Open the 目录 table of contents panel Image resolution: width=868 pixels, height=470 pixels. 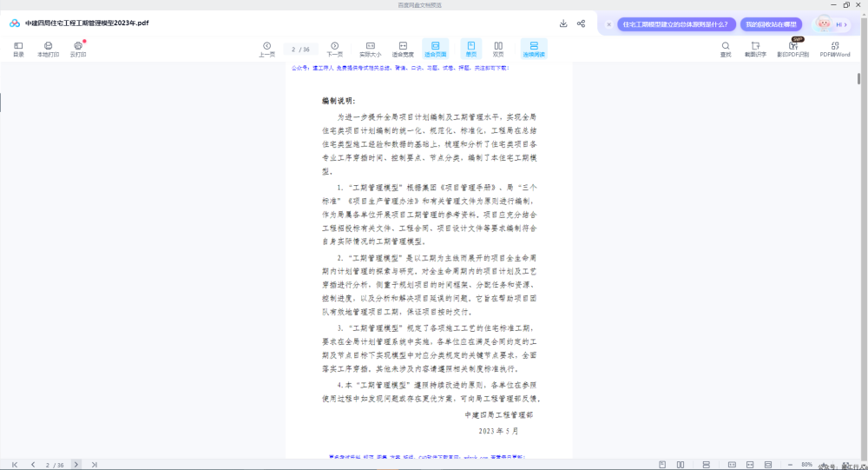pyautogui.click(x=18, y=49)
